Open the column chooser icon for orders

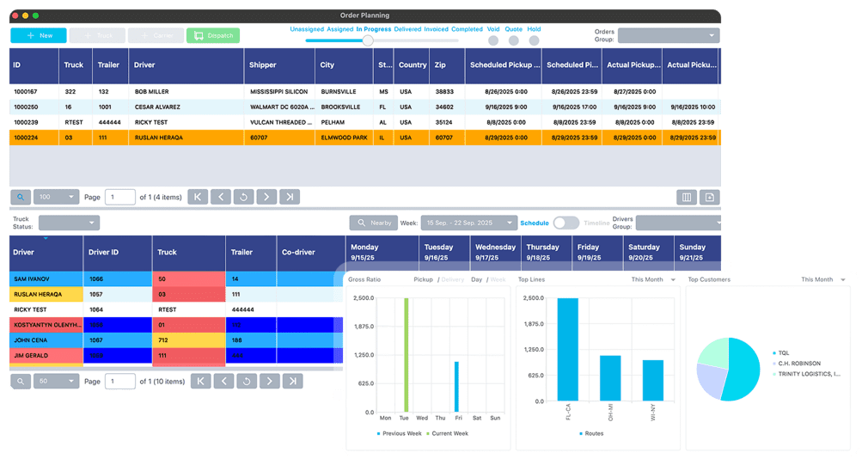(687, 197)
